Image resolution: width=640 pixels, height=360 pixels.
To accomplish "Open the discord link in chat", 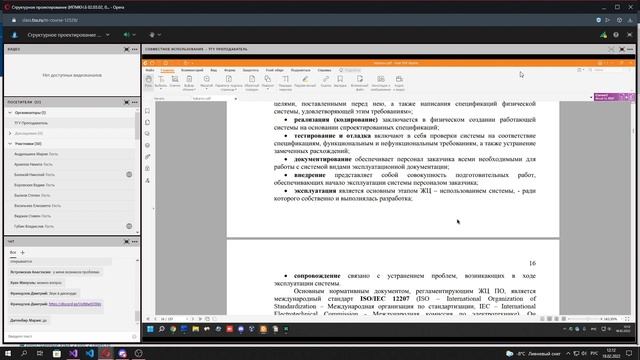I will [75, 304].
